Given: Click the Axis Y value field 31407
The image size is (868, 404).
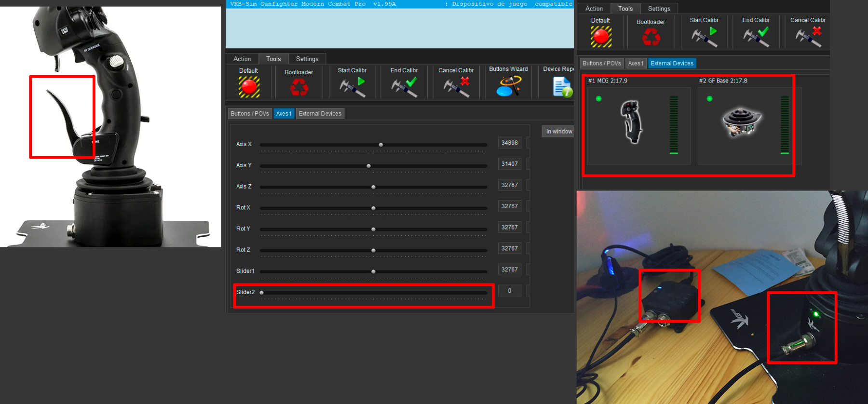Looking at the screenshot, I should tap(510, 164).
